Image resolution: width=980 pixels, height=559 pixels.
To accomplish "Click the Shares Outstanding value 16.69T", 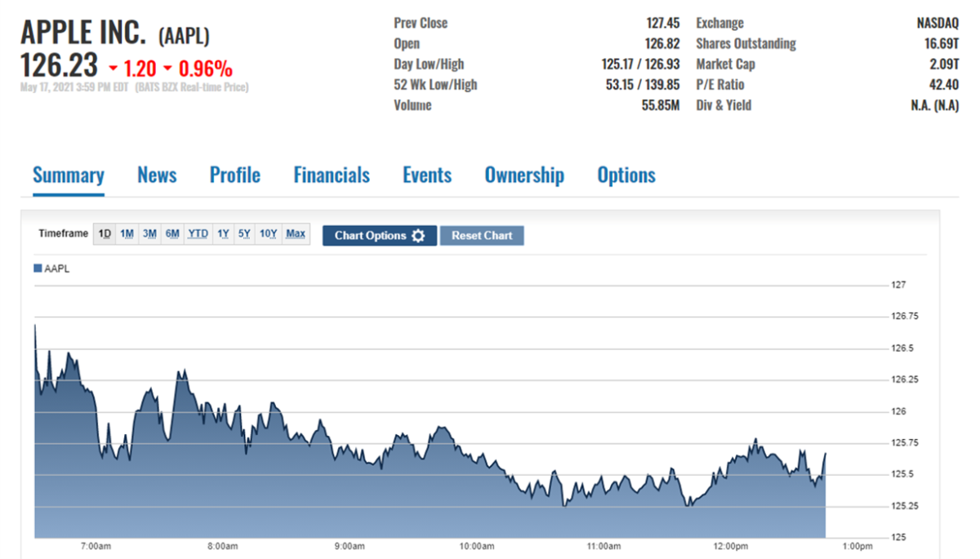I will (x=942, y=43).
